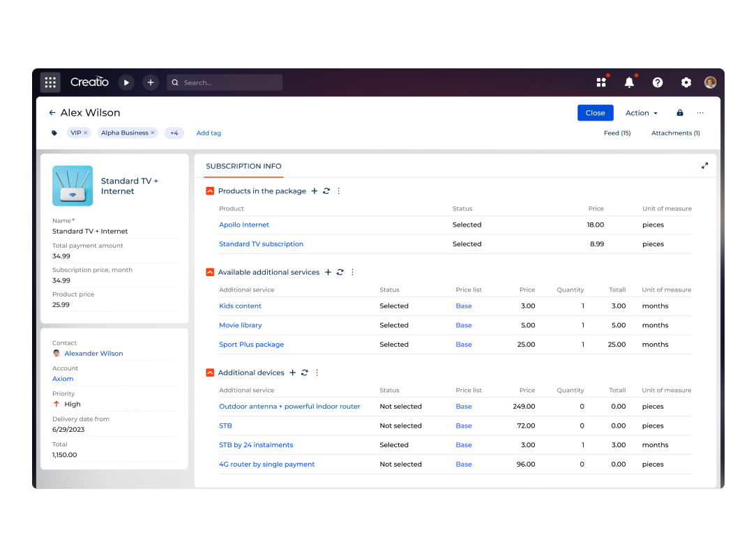Switch to the Attachments (1) tab
This screenshot has width=756, height=558.
(x=675, y=133)
